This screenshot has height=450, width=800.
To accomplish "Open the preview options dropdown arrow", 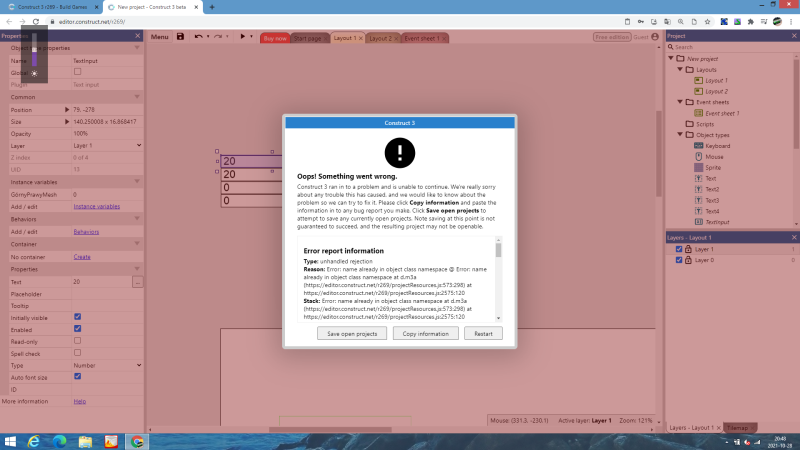I will 252,37.
